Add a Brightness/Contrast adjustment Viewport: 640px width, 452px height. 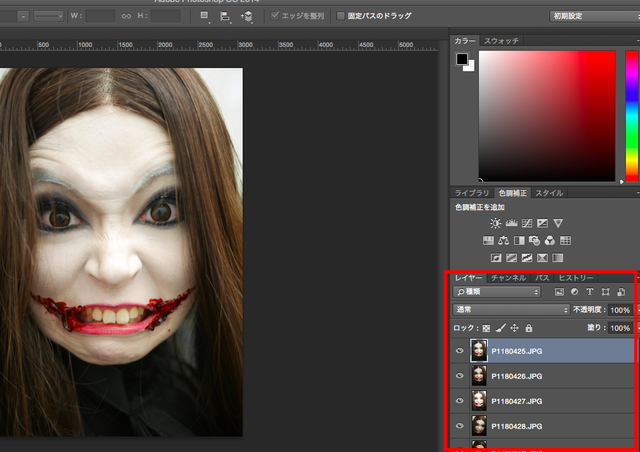(x=496, y=223)
